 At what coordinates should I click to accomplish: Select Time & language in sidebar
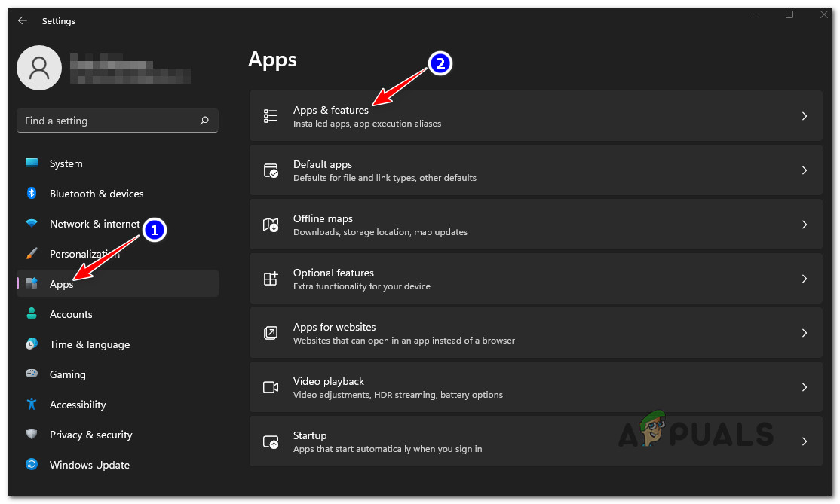click(x=89, y=344)
